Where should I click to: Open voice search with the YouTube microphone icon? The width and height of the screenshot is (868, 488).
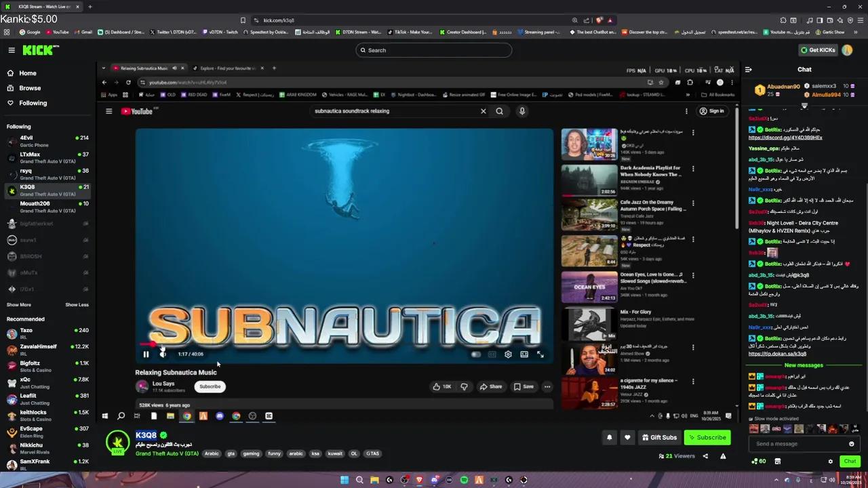[x=521, y=110]
